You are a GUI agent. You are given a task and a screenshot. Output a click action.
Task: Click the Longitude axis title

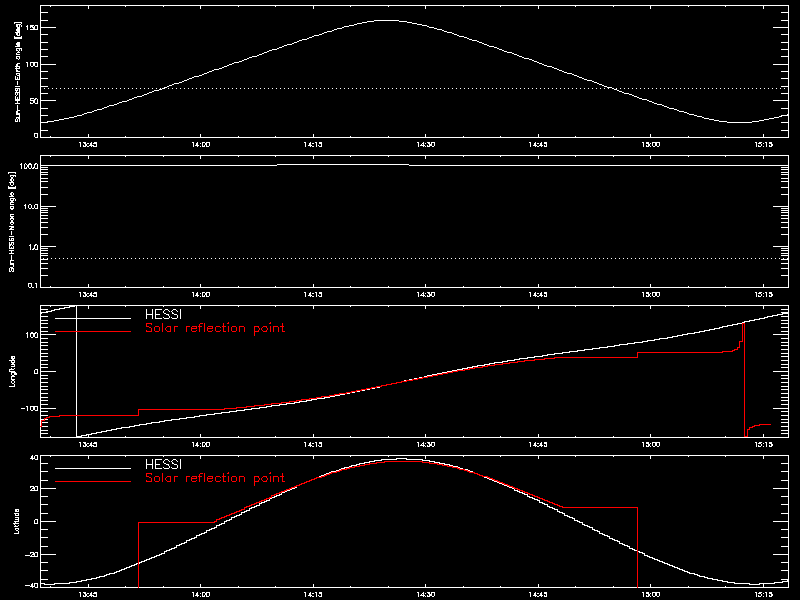13,371
